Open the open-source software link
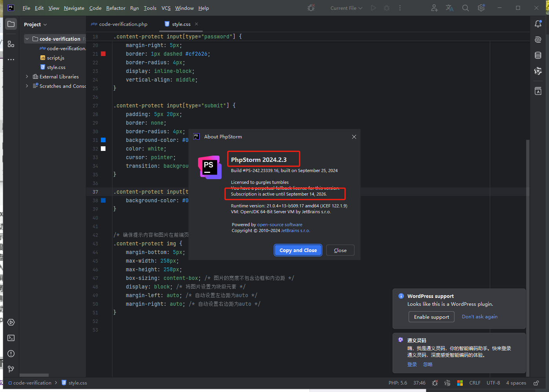The height and width of the screenshot is (392, 549). pyautogui.click(x=280, y=225)
